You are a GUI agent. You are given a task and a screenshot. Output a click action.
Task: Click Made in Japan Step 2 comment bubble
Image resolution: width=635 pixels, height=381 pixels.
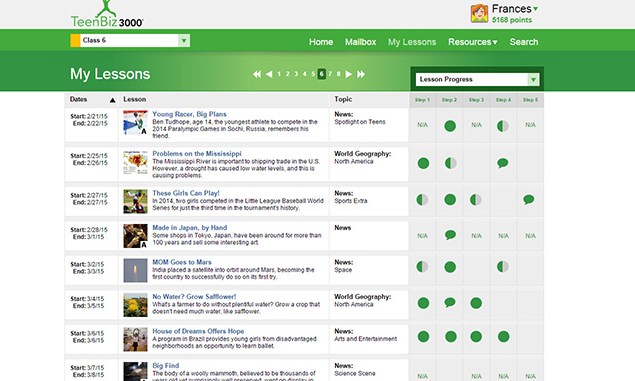coord(450,235)
